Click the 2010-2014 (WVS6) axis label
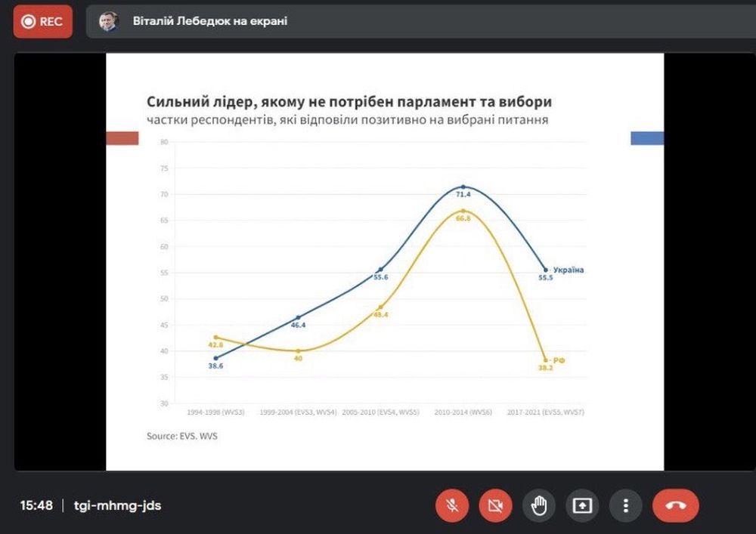756x534 pixels. tap(463, 414)
